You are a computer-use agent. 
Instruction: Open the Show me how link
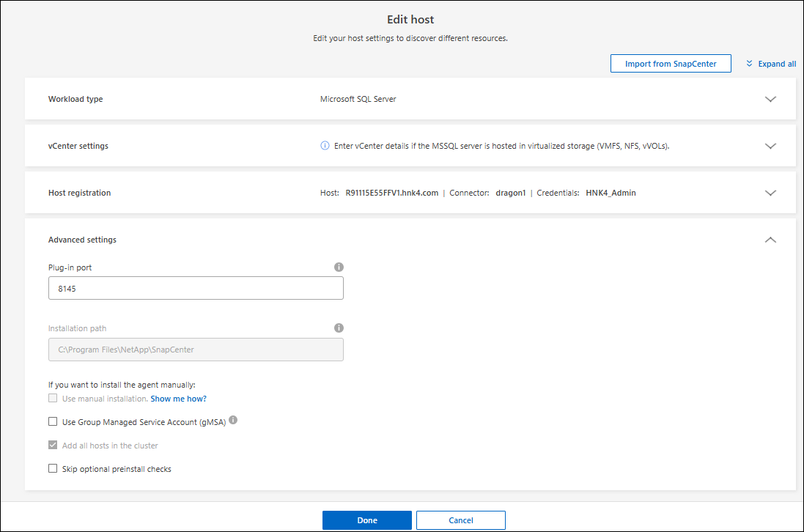pos(178,399)
